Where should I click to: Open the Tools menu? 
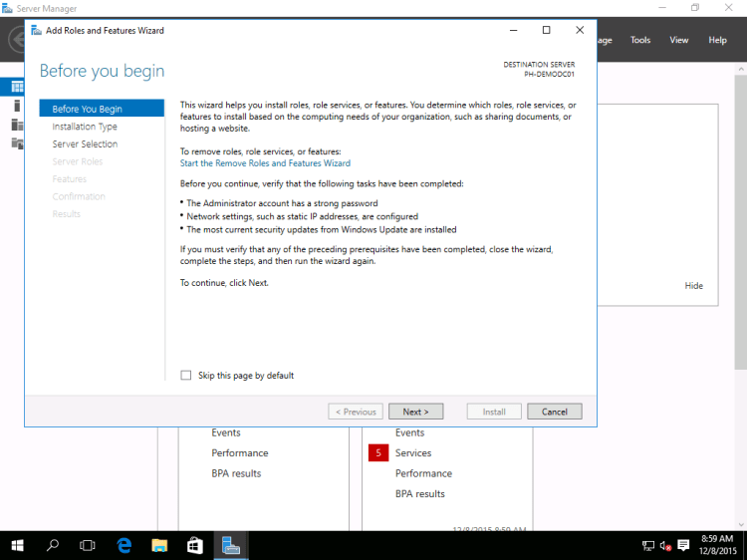pos(640,40)
